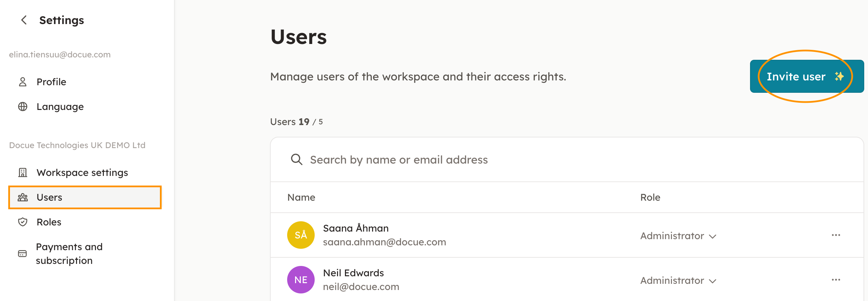Open the Profile settings page
868x301 pixels.
[x=51, y=82]
